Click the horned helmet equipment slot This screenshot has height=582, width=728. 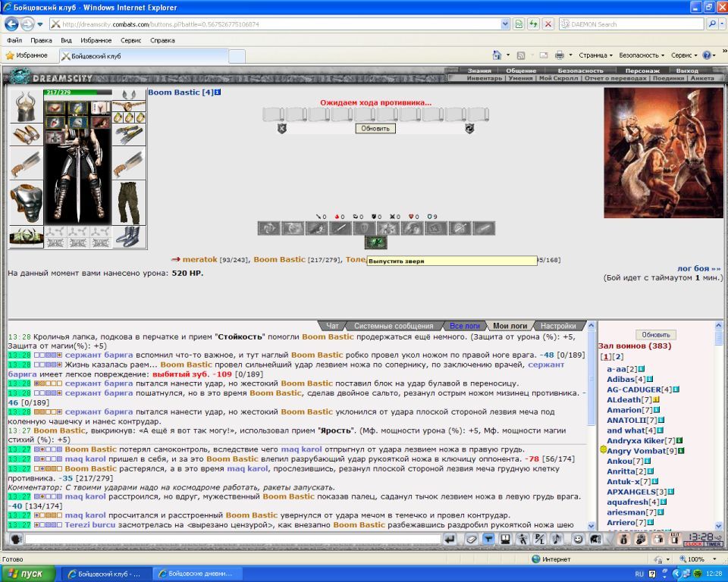click(26, 105)
